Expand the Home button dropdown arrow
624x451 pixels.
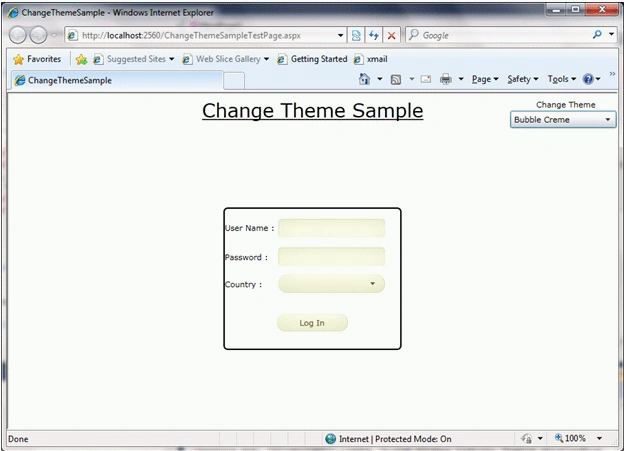click(380, 79)
